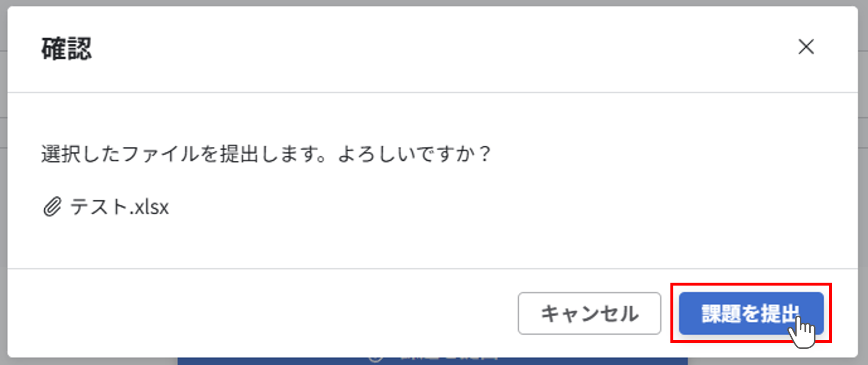The height and width of the screenshot is (365, 868).
Task: Click the header area between 確認 and X
Action: (440, 49)
